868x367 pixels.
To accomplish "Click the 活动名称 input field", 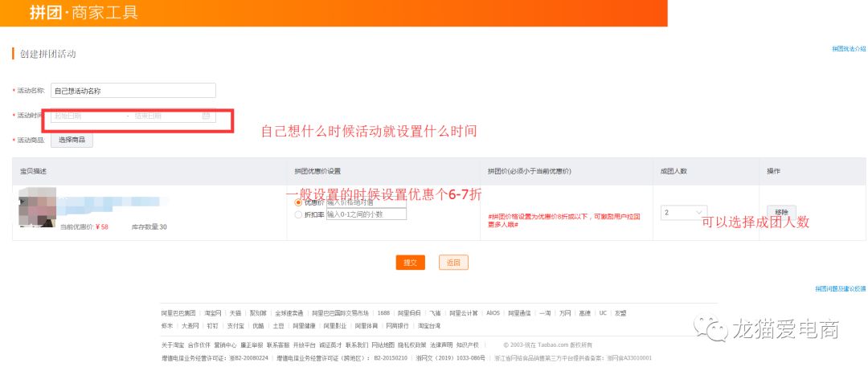I will (x=133, y=90).
